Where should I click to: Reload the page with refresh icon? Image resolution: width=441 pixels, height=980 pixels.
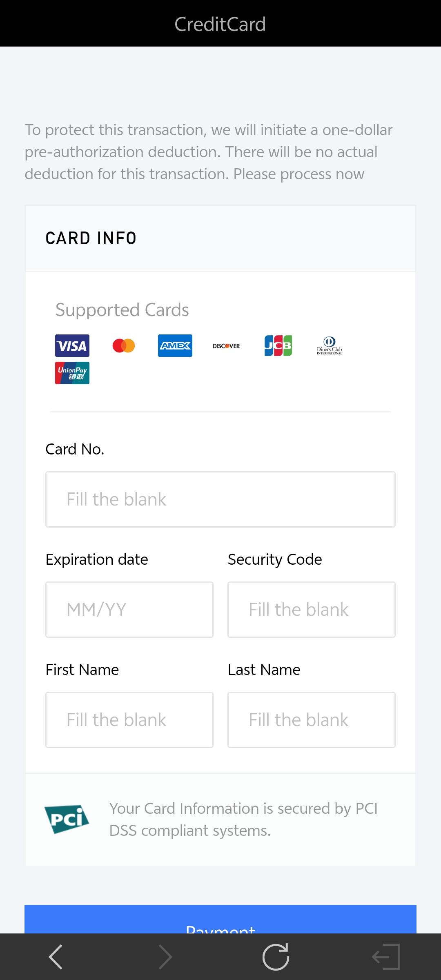pyautogui.click(x=276, y=957)
